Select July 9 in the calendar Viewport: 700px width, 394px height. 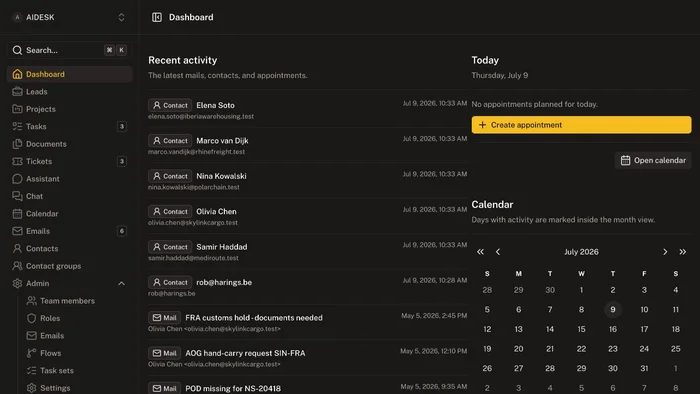click(613, 309)
